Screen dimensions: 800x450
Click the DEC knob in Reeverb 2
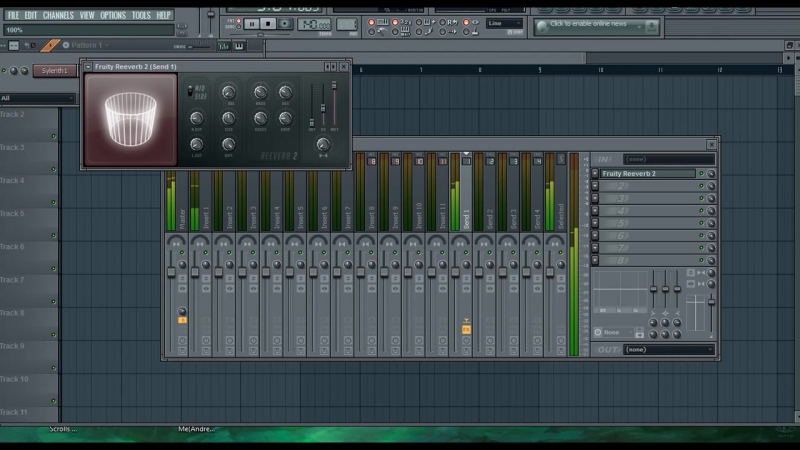[285, 92]
